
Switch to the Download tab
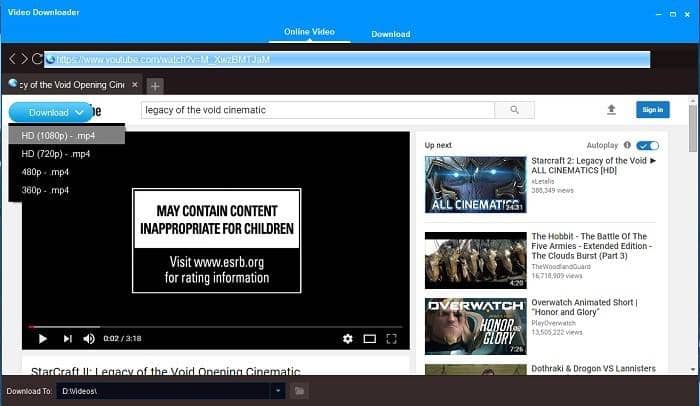(391, 34)
